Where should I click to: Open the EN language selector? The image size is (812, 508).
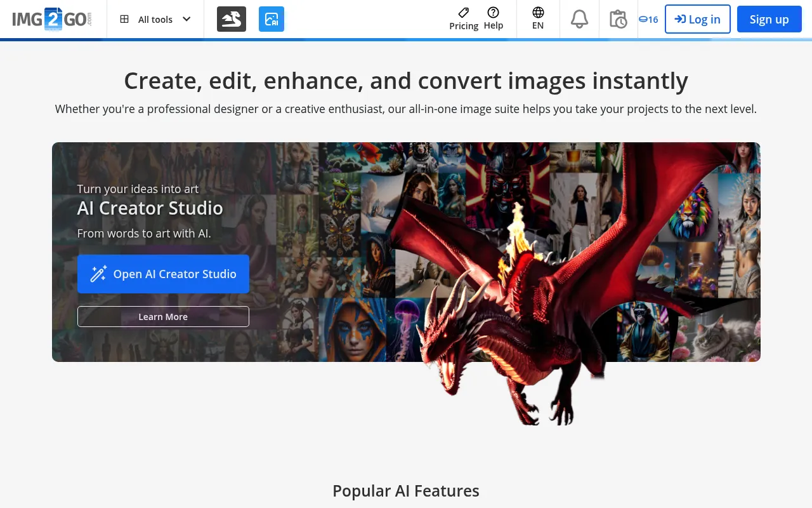coord(537,19)
